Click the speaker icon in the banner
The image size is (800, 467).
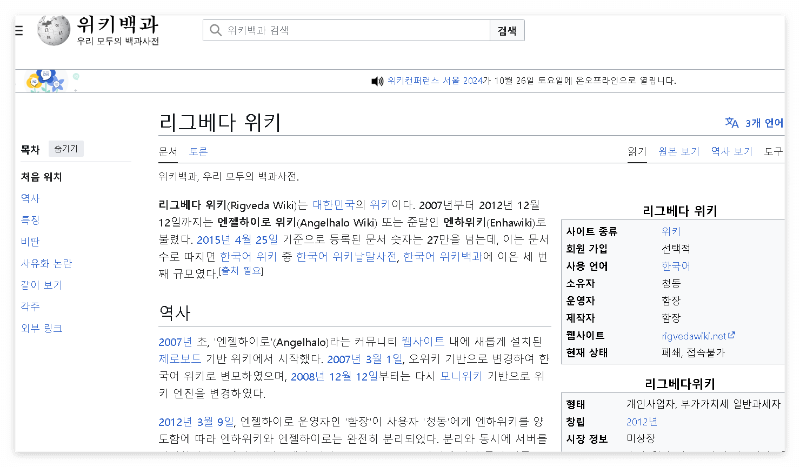(377, 81)
